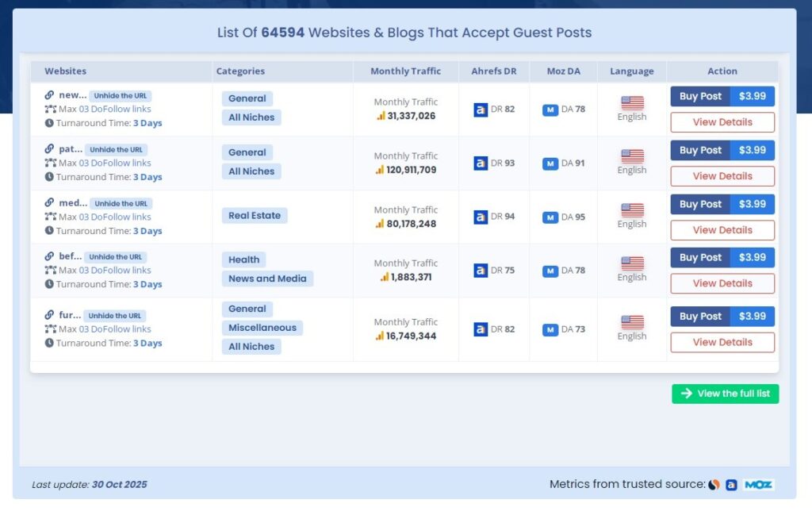Screen dimensions: 812x511
Task: Click the Categories column header
Action: tap(240, 71)
